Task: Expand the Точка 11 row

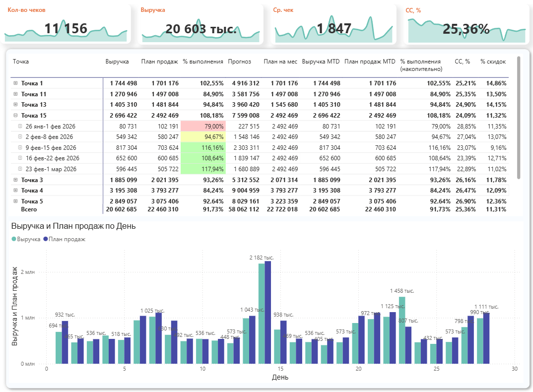Action: tap(15, 94)
